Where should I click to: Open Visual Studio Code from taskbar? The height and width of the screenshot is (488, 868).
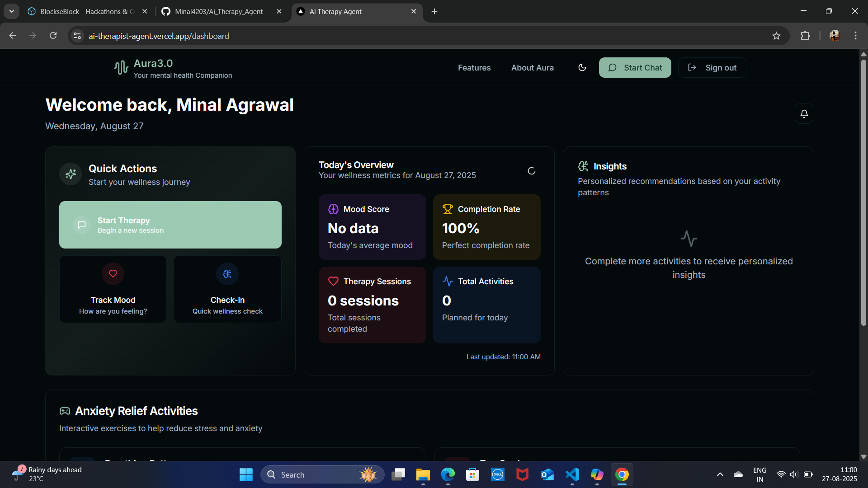coord(572,474)
